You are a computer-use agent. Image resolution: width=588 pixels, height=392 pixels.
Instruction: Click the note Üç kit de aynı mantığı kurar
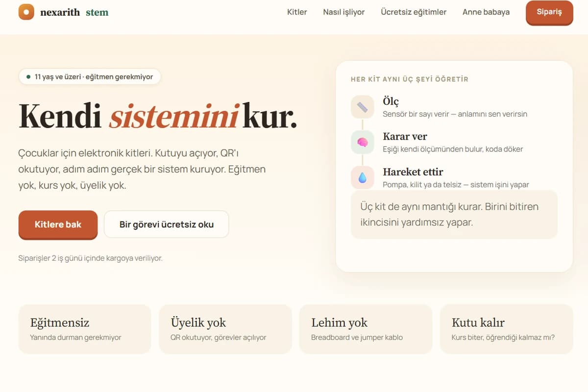tap(454, 214)
